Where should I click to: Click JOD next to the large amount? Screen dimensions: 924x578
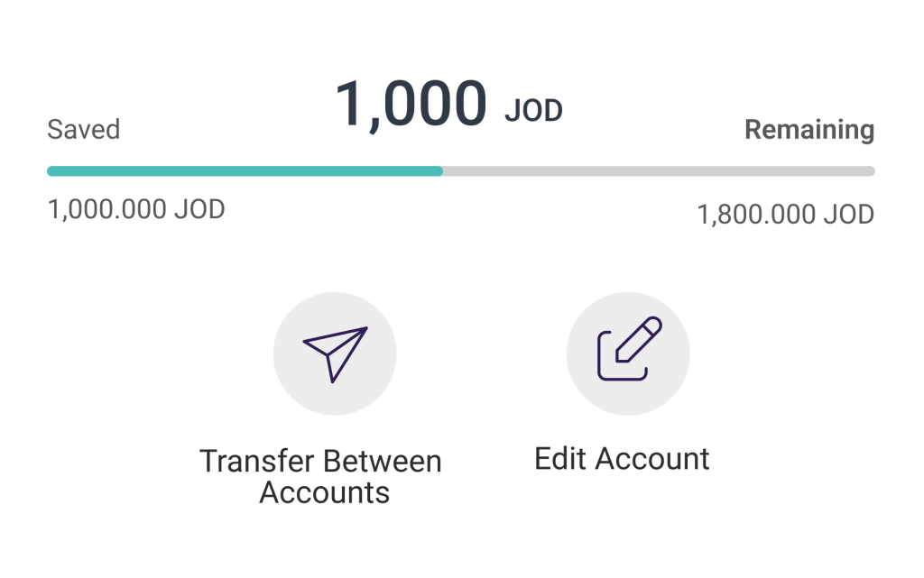pyautogui.click(x=532, y=111)
